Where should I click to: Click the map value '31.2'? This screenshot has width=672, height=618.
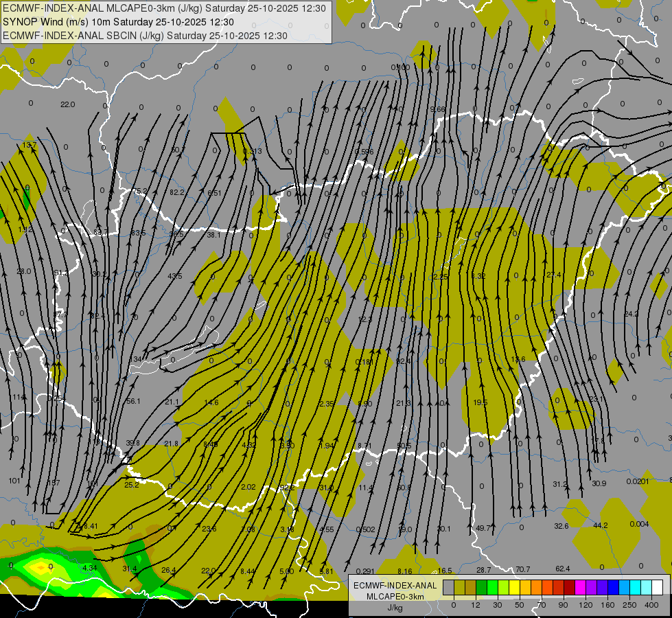coord(560,484)
